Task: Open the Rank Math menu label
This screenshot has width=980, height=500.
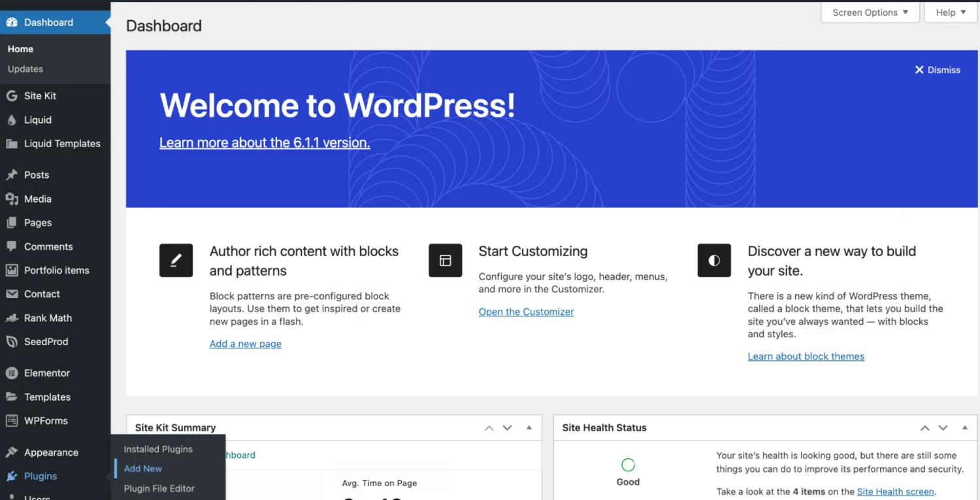Action: [x=48, y=318]
